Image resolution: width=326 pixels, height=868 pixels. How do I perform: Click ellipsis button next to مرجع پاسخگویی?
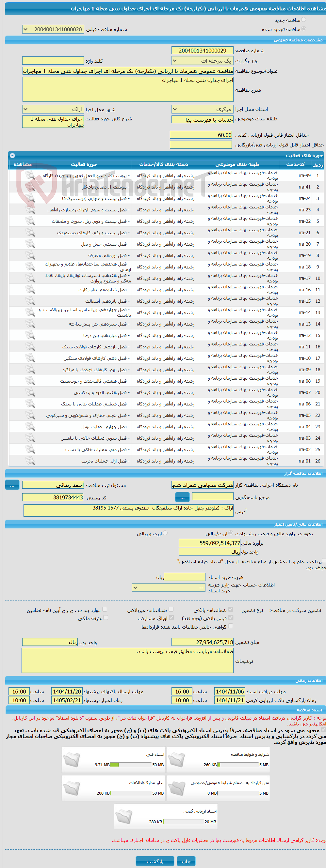pos(182,497)
